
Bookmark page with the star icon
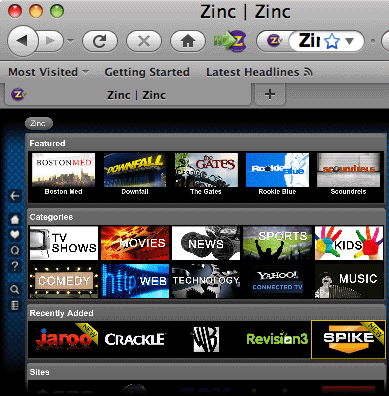(331, 42)
